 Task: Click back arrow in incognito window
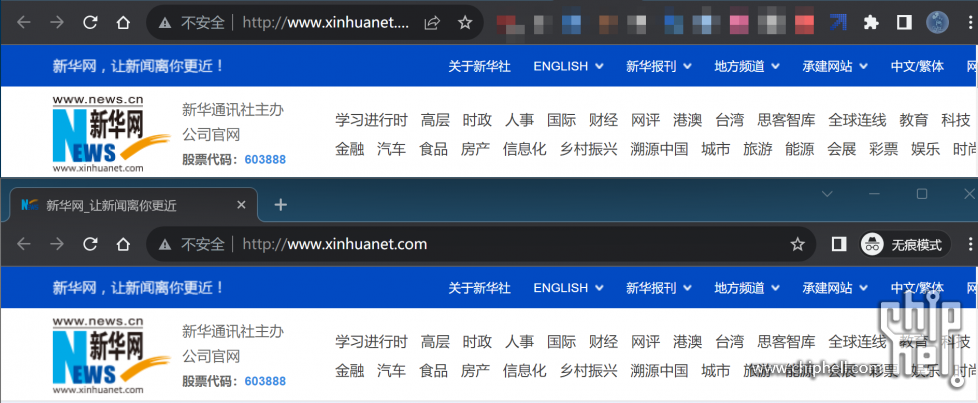tap(24, 244)
